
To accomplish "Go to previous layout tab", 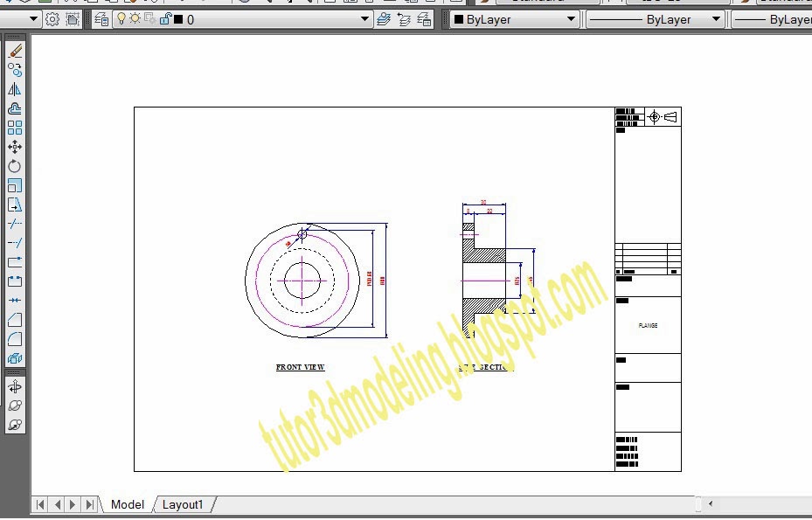I will coord(58,504).
